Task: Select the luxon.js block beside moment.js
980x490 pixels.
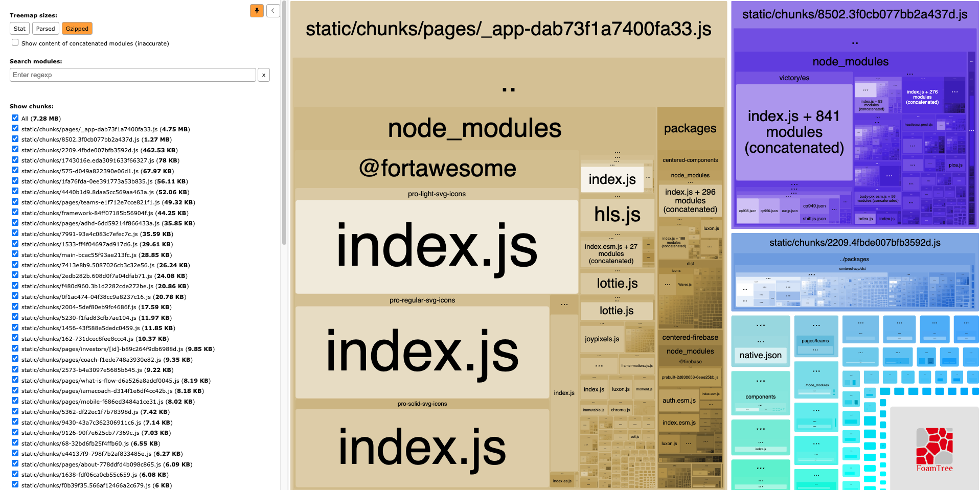Action: click(621, 389)
